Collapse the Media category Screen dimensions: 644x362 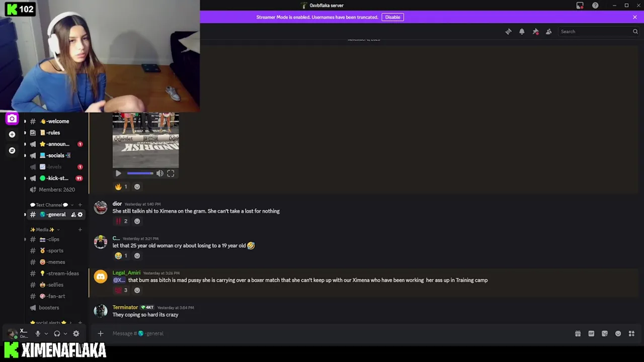[x=45, y=230]
